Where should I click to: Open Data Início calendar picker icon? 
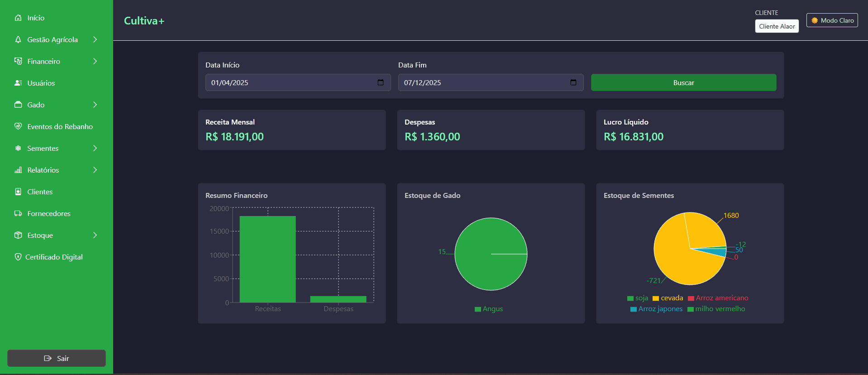click(x=381, y=82)
